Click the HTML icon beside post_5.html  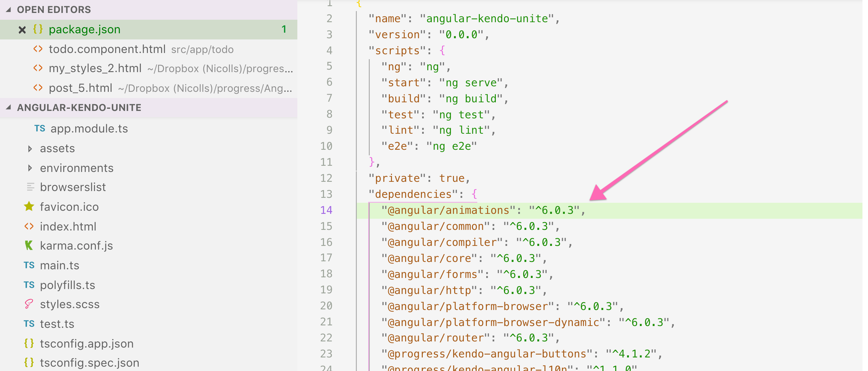pos(38,88)
